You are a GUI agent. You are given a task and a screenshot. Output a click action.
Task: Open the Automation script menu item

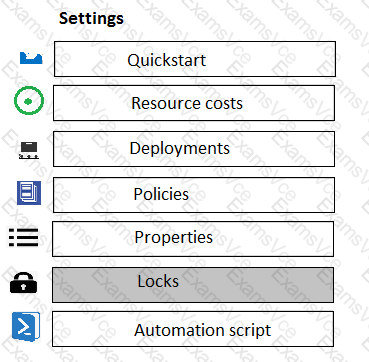click(193, 329)
